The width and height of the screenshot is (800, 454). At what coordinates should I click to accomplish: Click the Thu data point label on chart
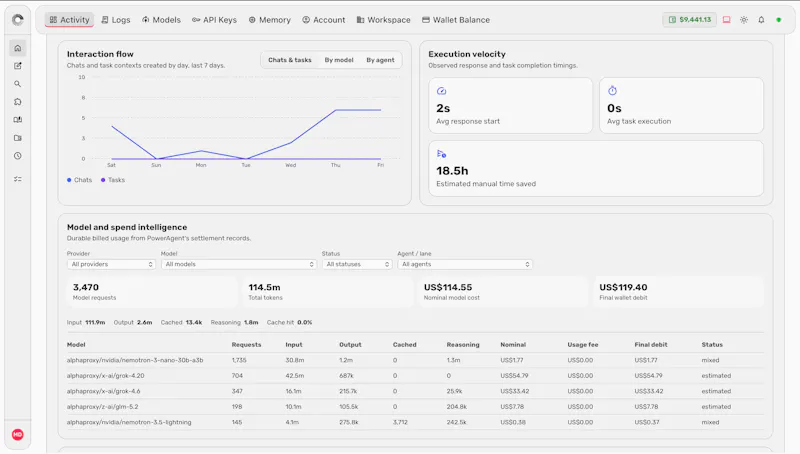coord(335,165)
